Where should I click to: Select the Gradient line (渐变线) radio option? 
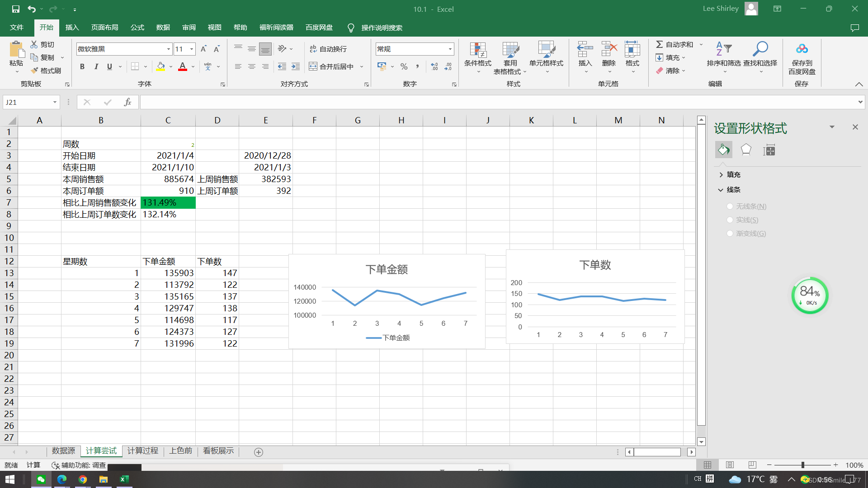730,233
